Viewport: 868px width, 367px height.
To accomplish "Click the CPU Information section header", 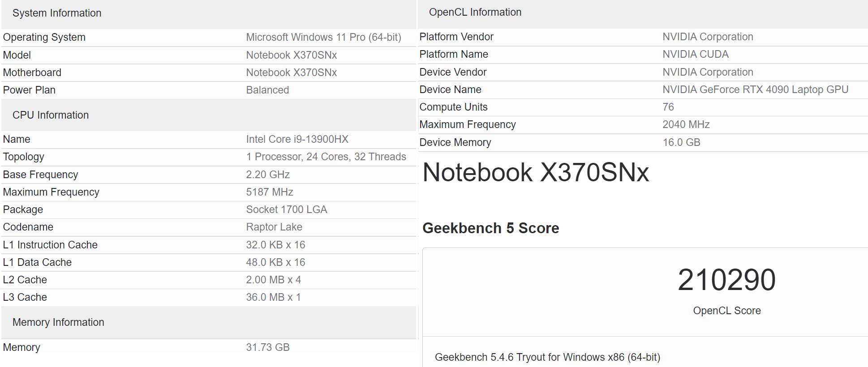I will click(x=51, y=115).
